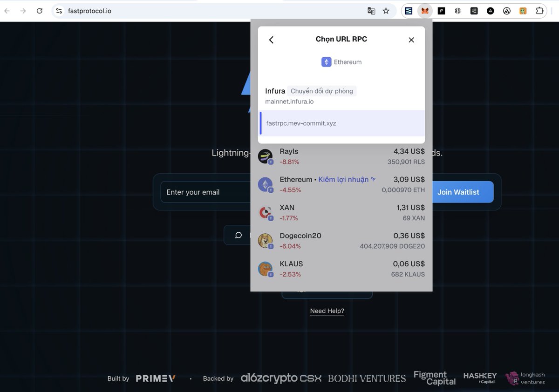The image size is (559, 392).
Task: Click the Join Waitlist button
Action: click(458, 192)
